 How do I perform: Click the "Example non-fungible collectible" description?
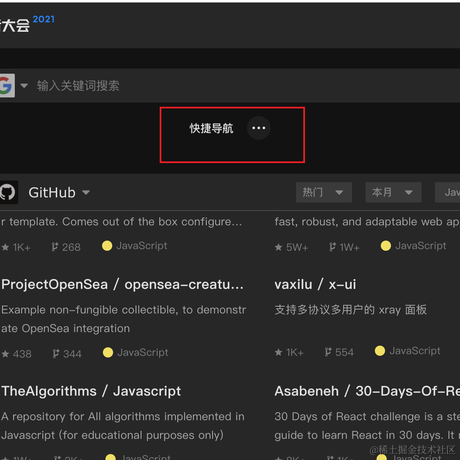(124, 319)
